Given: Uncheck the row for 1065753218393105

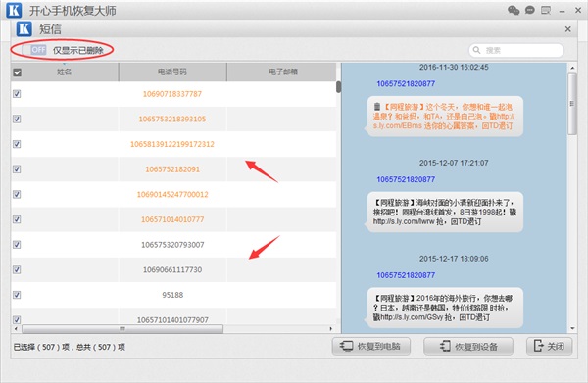Looking at the screenshot, I should pos(17,119).
